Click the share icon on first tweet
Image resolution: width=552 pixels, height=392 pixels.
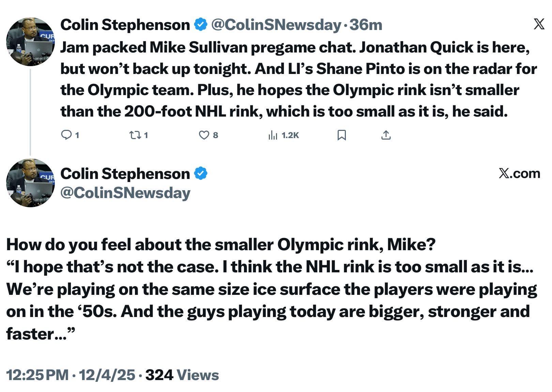(x=386, y=135)
